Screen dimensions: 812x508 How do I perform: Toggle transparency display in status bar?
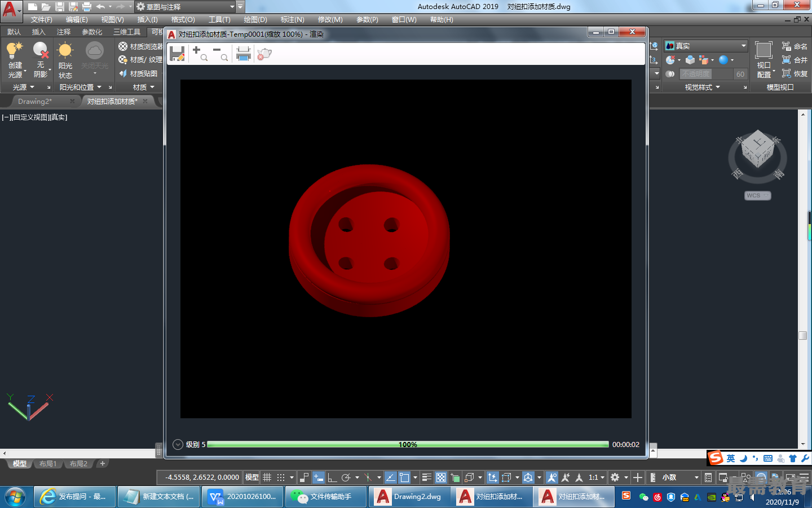(x=441, y=477)
